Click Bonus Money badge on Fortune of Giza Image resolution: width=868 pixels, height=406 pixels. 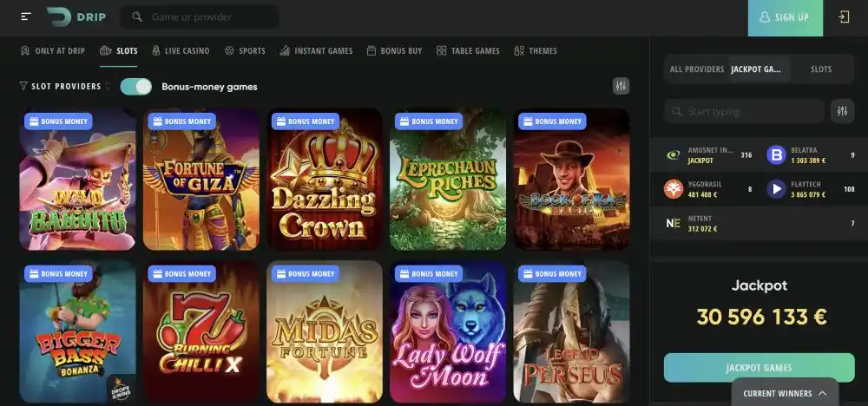pos(182,121)
